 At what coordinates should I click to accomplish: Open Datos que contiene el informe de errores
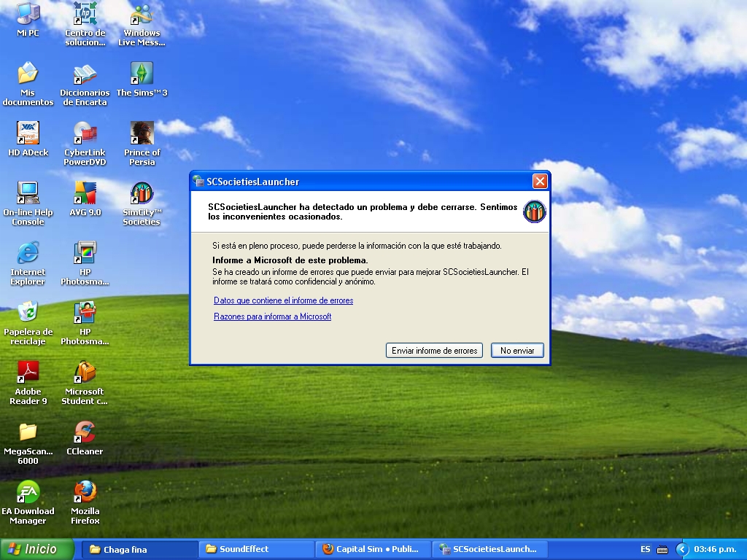coord(284,300)
